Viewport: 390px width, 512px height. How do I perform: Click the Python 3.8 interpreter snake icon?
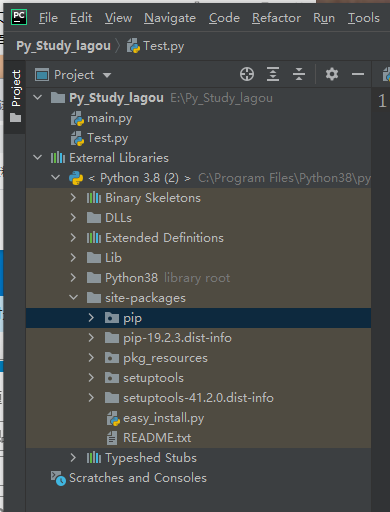(76, 178)
